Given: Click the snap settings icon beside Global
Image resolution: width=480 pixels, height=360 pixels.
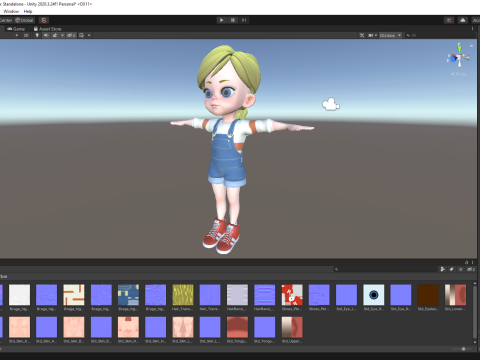Looking at the screenshot, I should [x=44, y=20].
